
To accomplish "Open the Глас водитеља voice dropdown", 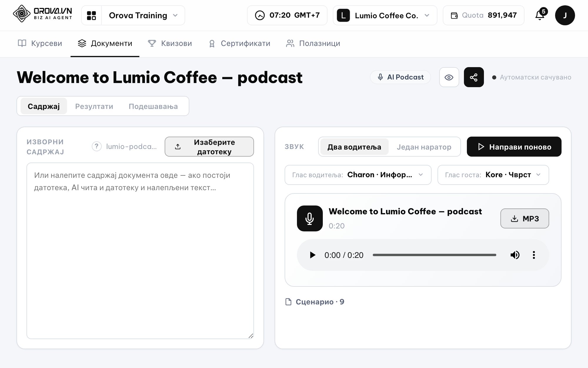I will click(358, 175).
